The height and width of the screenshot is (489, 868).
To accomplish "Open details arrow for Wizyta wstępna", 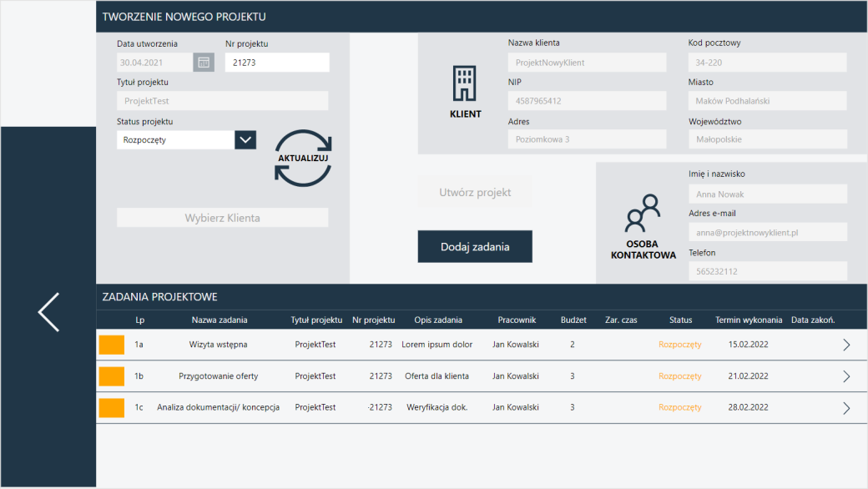I will click(846, 345).
